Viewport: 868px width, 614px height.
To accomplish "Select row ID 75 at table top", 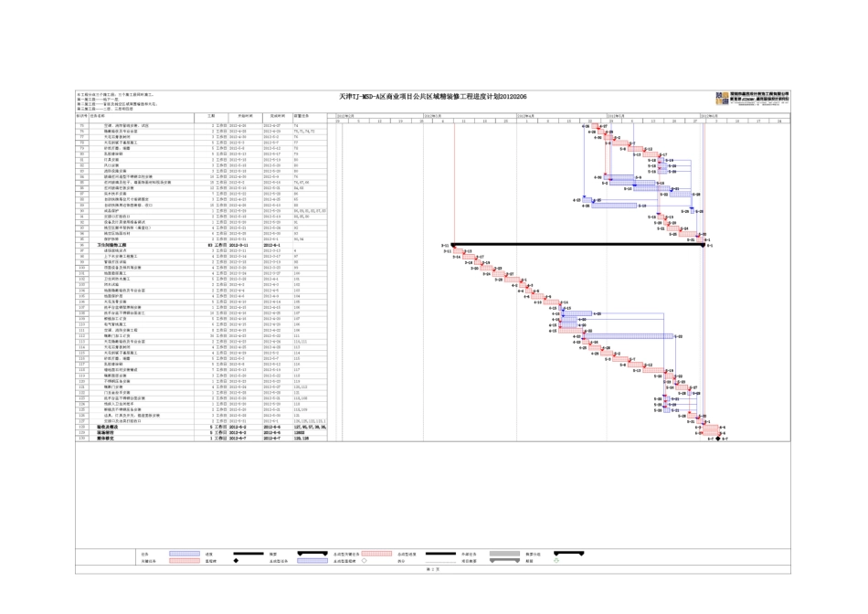I will [82, 126].
